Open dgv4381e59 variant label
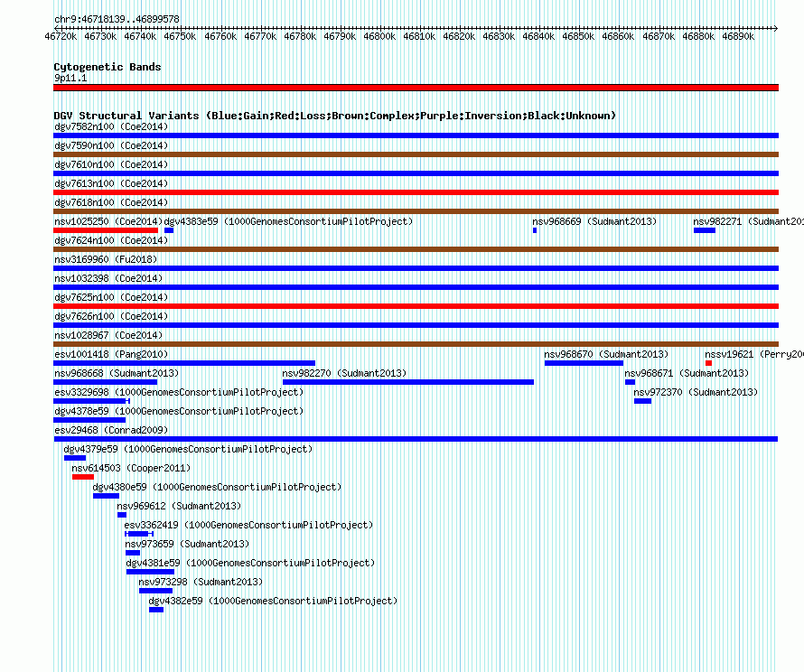804x672 pixels. click(250, 563)
